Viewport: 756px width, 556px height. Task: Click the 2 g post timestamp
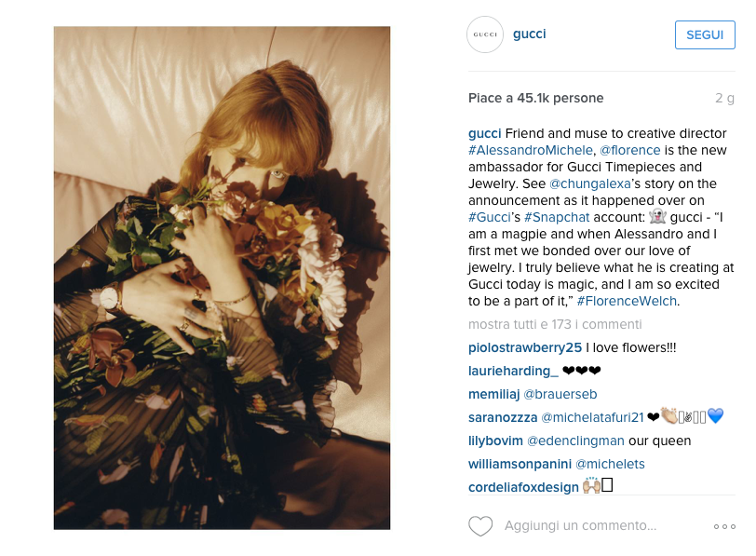724,99
